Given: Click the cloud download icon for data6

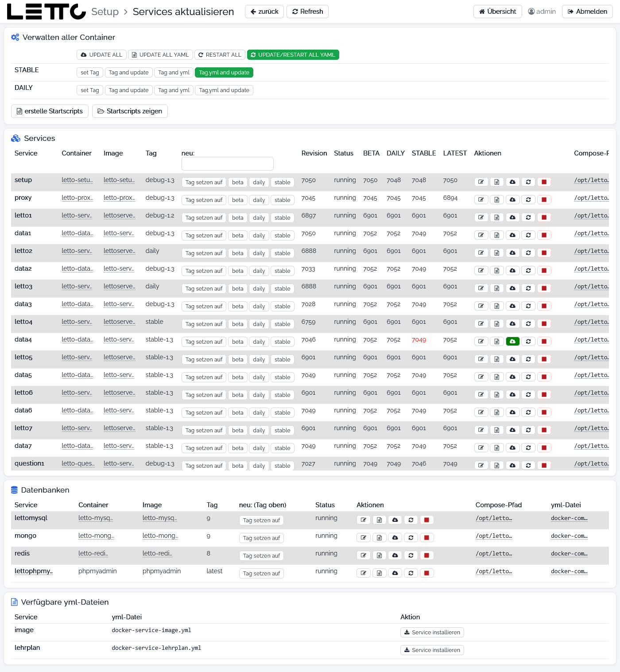Looking at the screenshot, I should point(512,412).
